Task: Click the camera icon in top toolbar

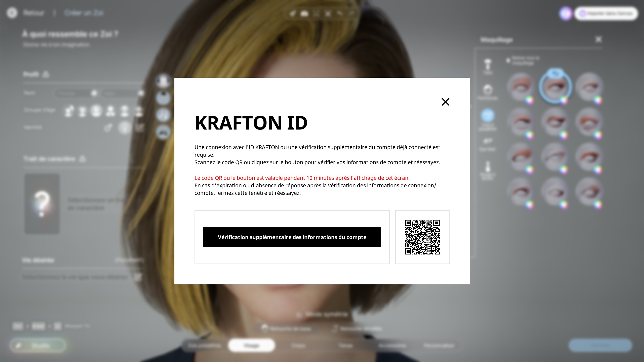Action: coord(304,13)
